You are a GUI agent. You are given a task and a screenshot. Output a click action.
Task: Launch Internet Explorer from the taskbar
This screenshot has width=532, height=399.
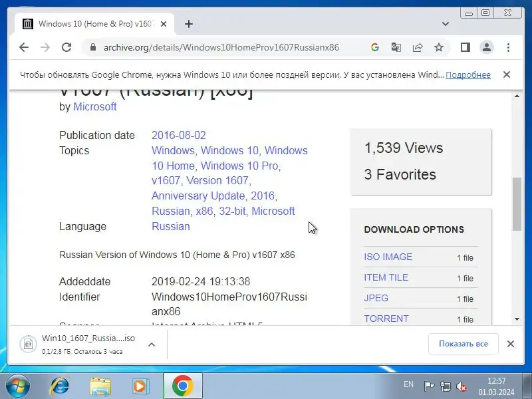coord(59,386)
